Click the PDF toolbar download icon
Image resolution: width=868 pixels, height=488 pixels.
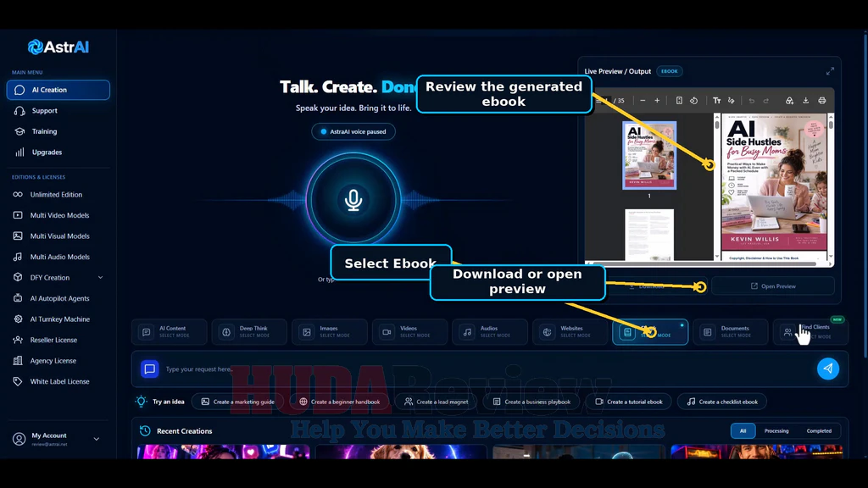(x=806, y=101)
